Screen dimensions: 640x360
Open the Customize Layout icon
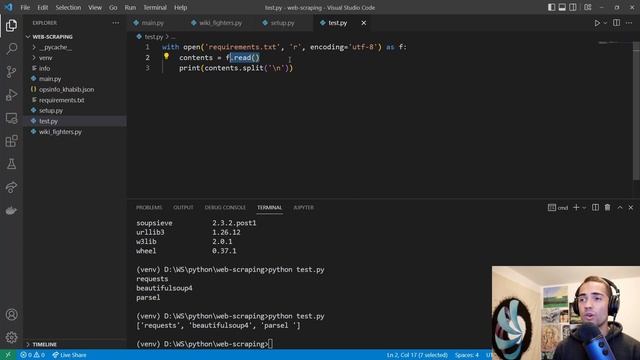pos(588,7)
